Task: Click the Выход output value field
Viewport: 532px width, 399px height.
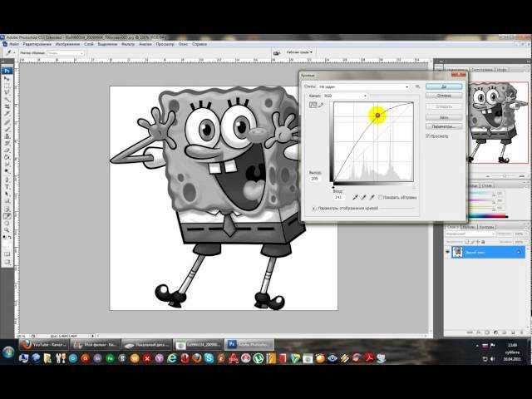Action: point(314,179)
